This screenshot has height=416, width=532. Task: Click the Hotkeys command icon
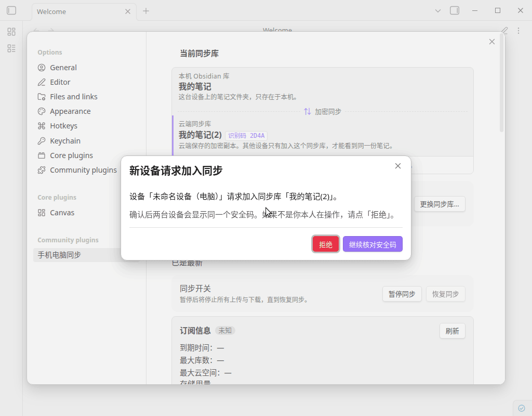[42, 126]
